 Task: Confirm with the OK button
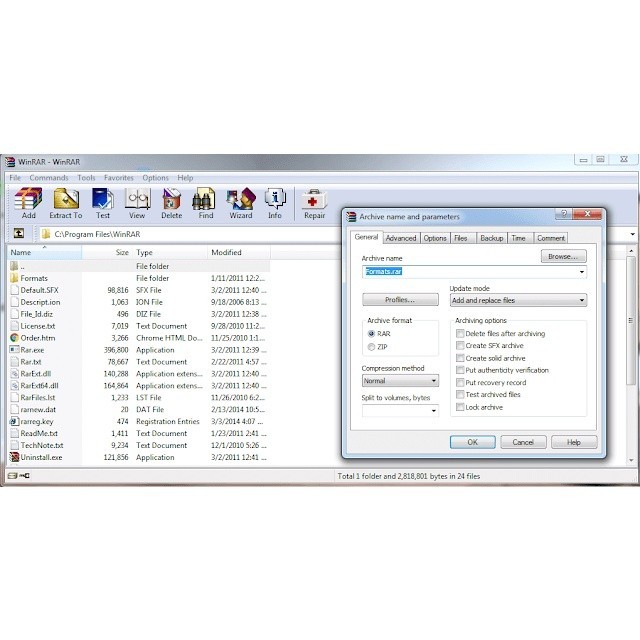(472, 442)
